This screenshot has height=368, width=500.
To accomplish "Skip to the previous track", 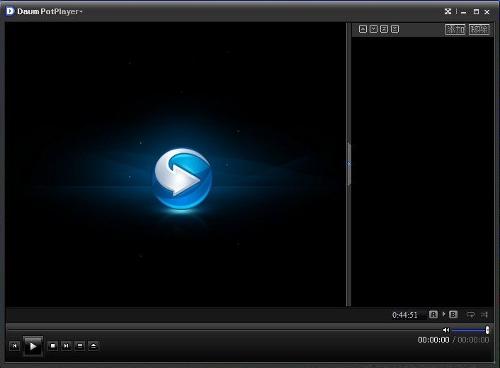I will click(x=14, y=346).
